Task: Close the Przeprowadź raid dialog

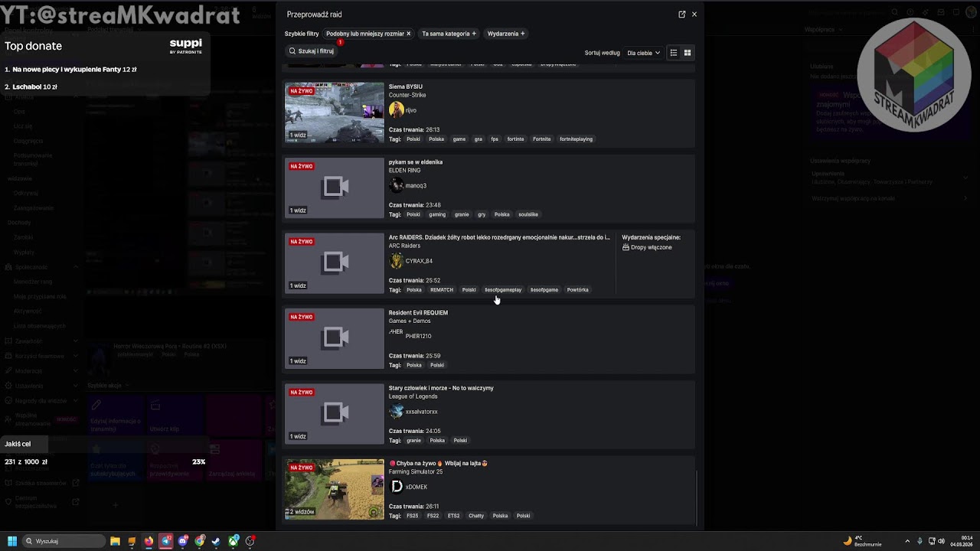Action: coord(694,14)
